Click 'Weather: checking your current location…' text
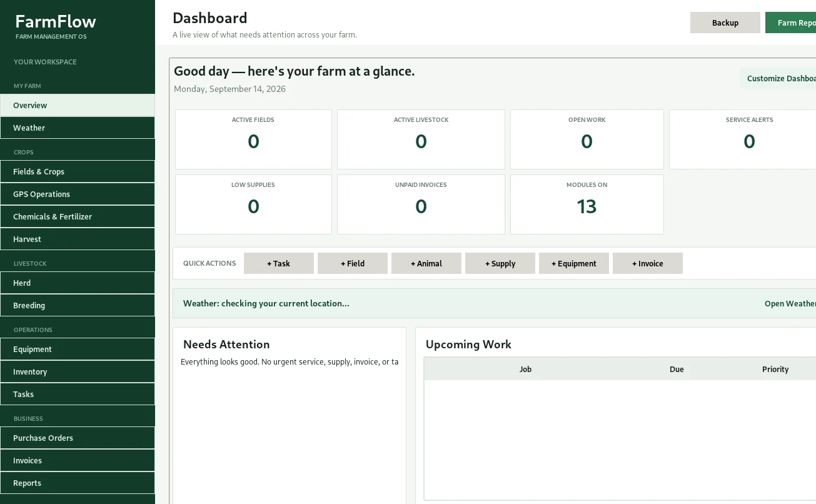 [266, 303]
